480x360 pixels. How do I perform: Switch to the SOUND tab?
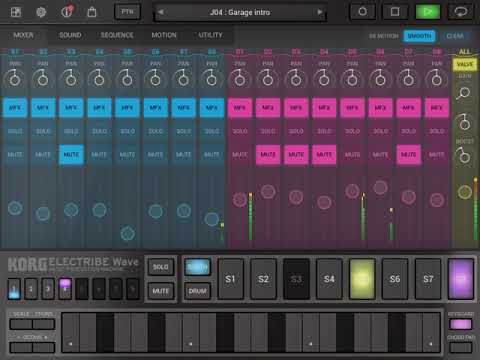[x=70, y=35]
